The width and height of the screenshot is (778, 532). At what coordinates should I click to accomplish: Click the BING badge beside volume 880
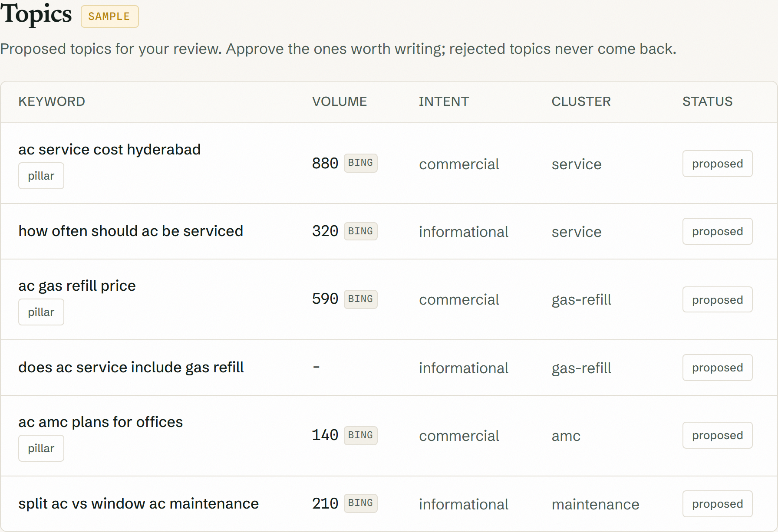[x=360, y=163]
